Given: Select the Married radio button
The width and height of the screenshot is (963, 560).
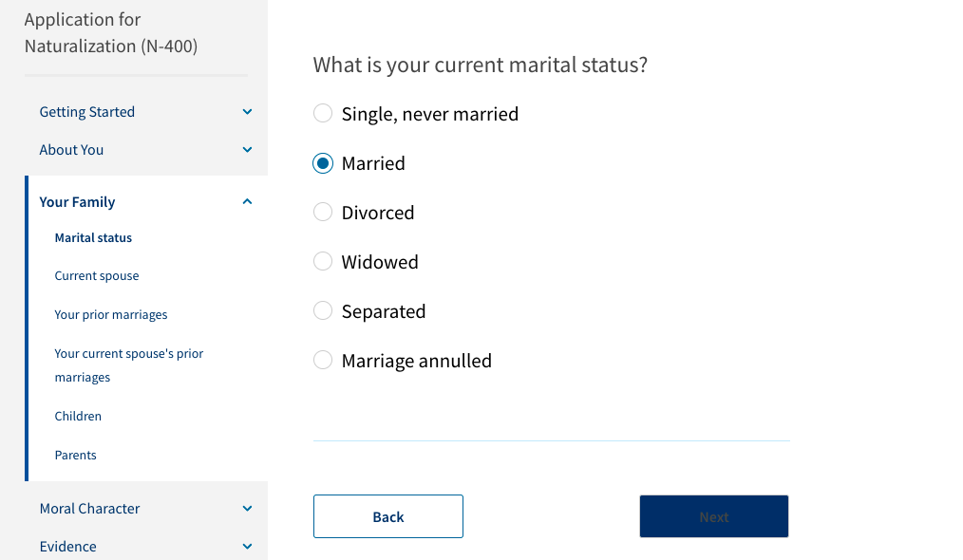Looking at the screenshot, I should 323,163.
